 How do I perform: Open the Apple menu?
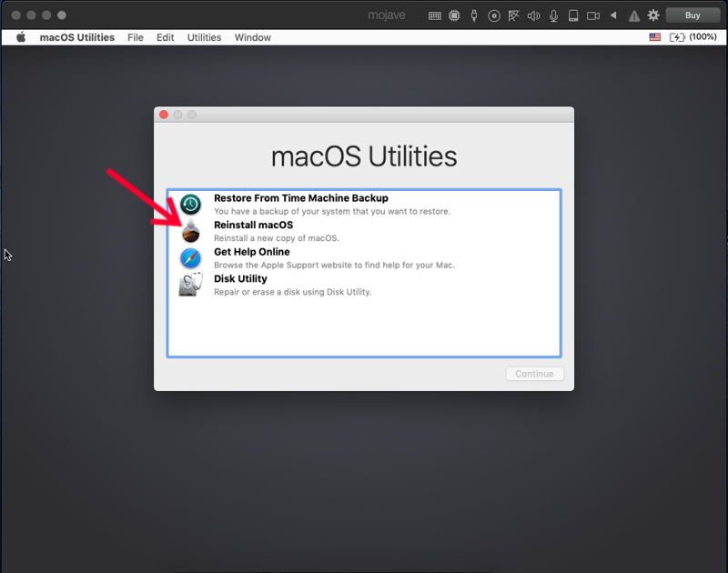click(x=21, y=37)
